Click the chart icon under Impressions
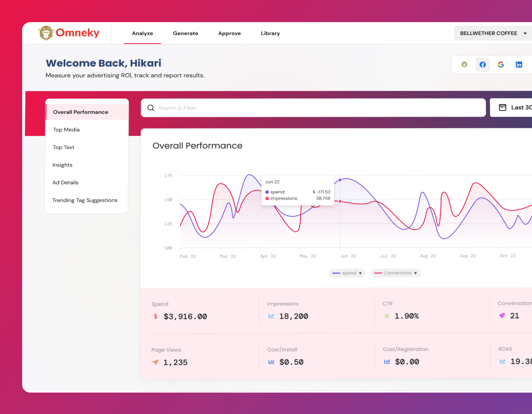Screen dimensions: 532x414 (271, 316)
